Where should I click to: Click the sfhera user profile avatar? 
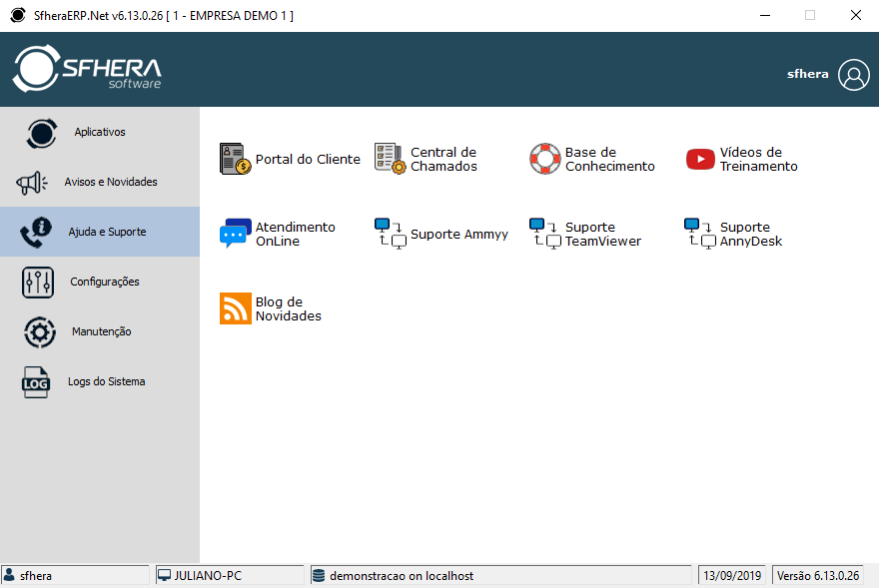click(x=854, y=75)
